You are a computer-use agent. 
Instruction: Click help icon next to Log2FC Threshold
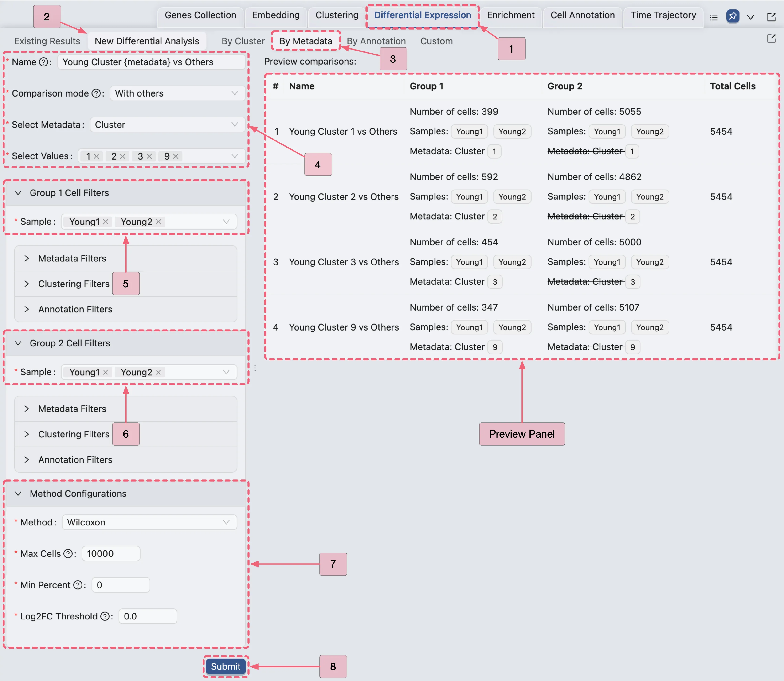[x=105, y=616]
